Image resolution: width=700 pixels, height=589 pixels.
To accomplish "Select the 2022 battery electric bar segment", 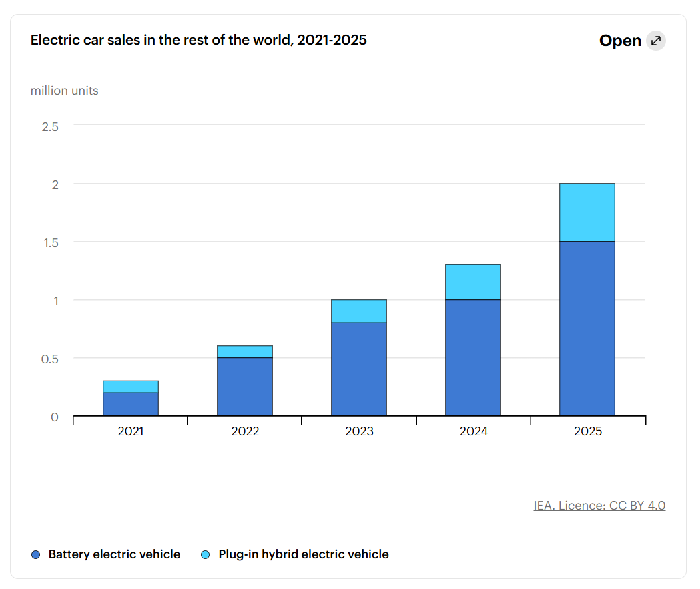I will pos(245,387).
